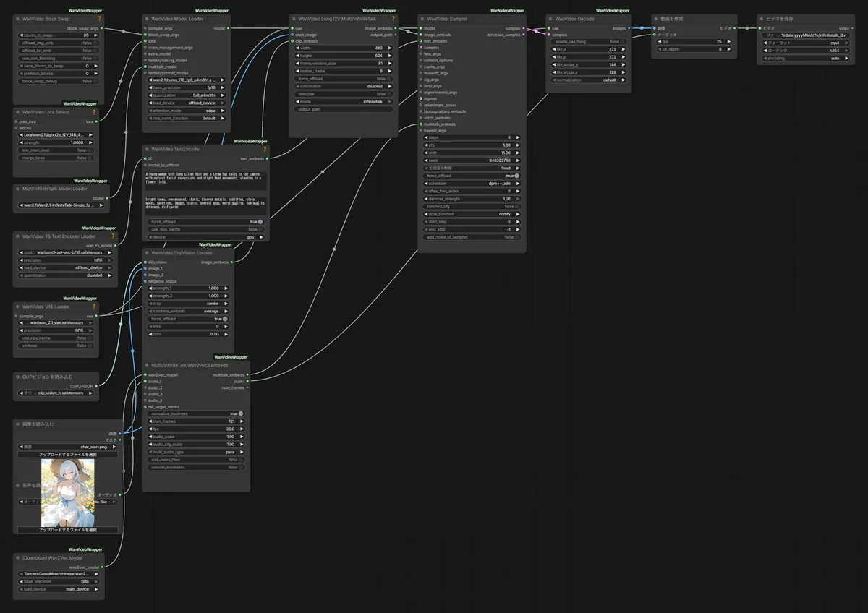Screen dimensions: 868x613
Task: Open scheduler combo showing dpm++_sde
Action: pos(471,184)
